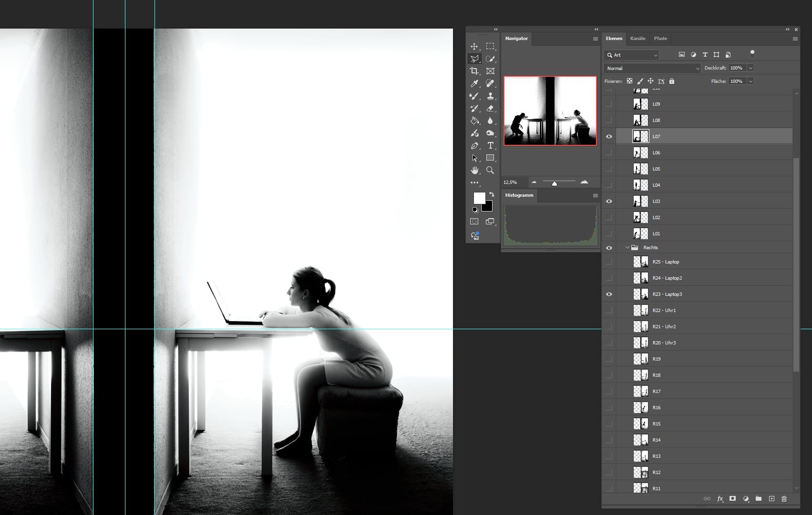The image size is (812, 515).
Task: Select the Histogramm panel tab
Action: [519, 195]
